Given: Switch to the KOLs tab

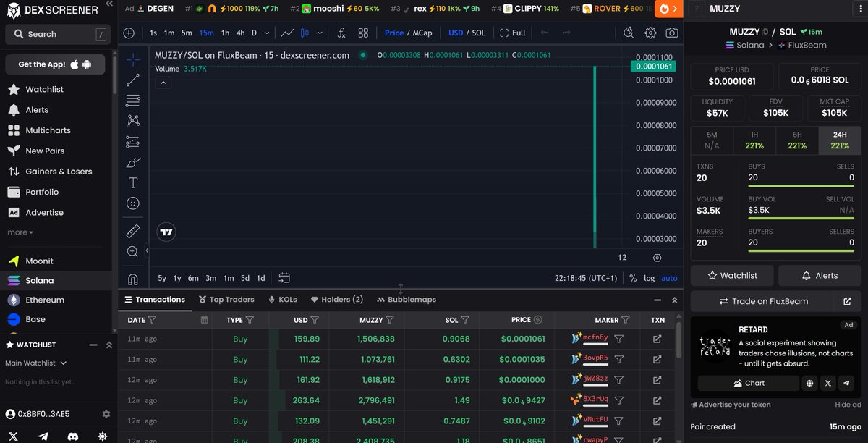Looking at the screenshot, I should (282, 299).
